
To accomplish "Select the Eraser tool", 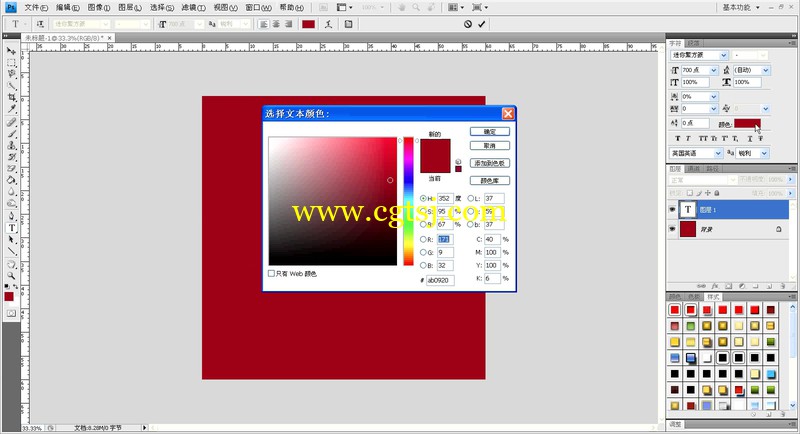I will click(11, 169).
